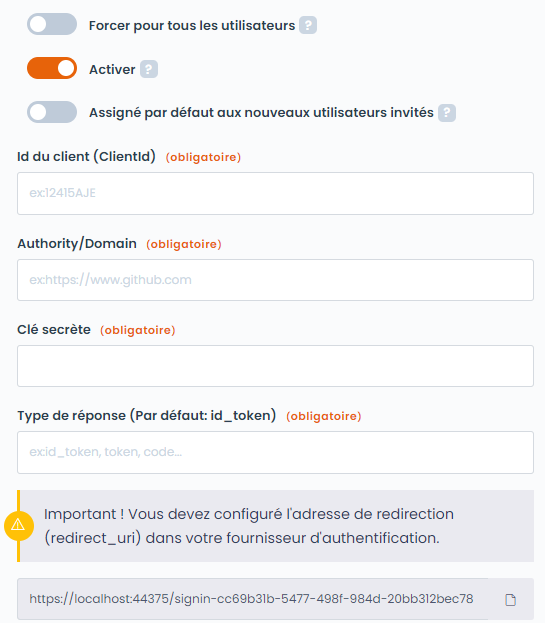This screenshot has height=623, width=545.
Task: Click the Assigné par défaut label text
Action: click(261, 113)
